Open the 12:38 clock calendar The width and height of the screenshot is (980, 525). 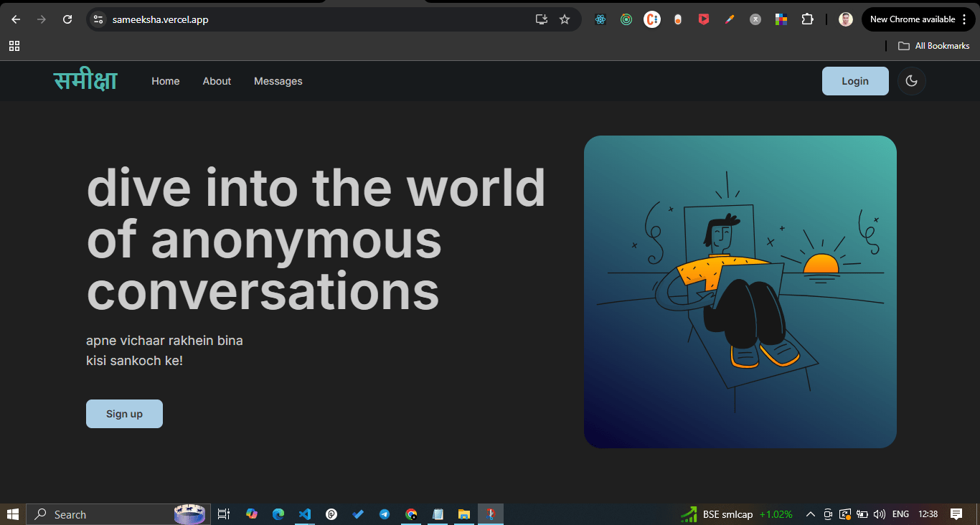[x=928, y=514]
